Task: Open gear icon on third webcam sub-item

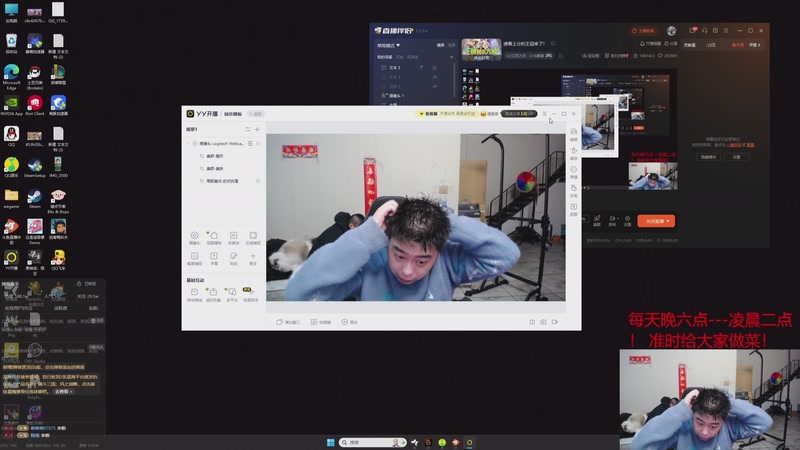Action: [258, 181]
